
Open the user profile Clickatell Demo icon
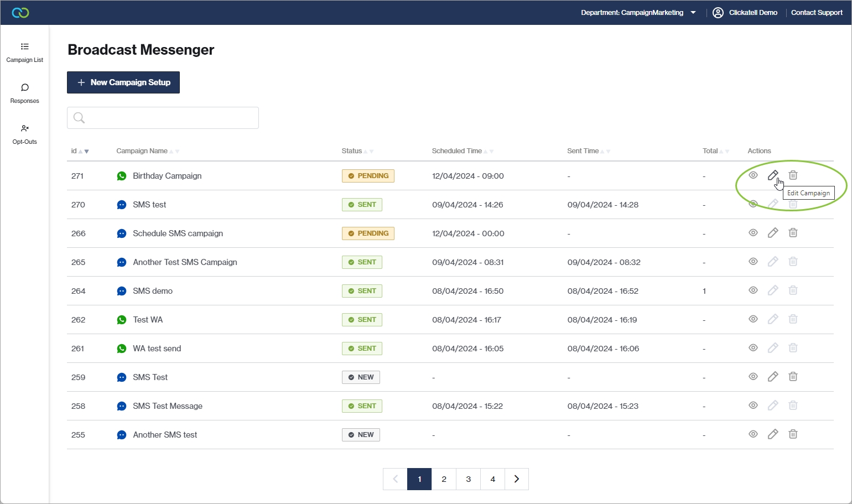coord(718,13)
